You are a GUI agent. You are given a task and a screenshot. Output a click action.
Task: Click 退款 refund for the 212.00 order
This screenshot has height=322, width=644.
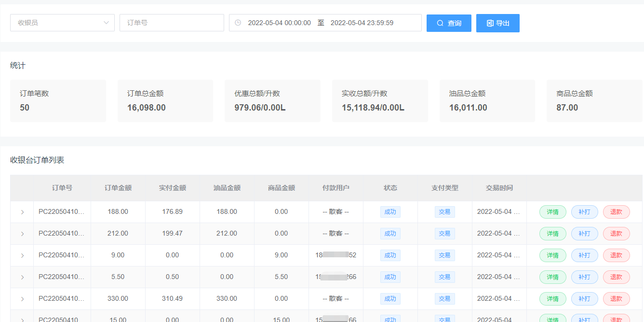click(617, 234)
